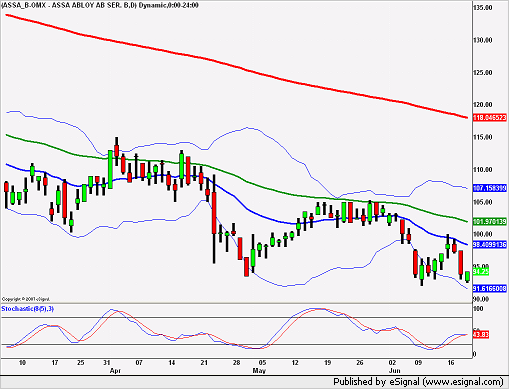
Task: Click the May month label
Action: [x=259, y=371]
